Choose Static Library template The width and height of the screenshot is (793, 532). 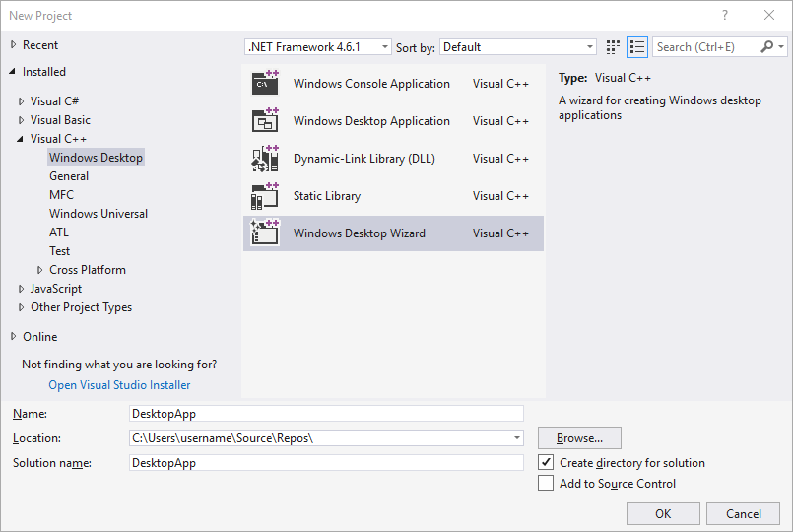pos(393,196)
